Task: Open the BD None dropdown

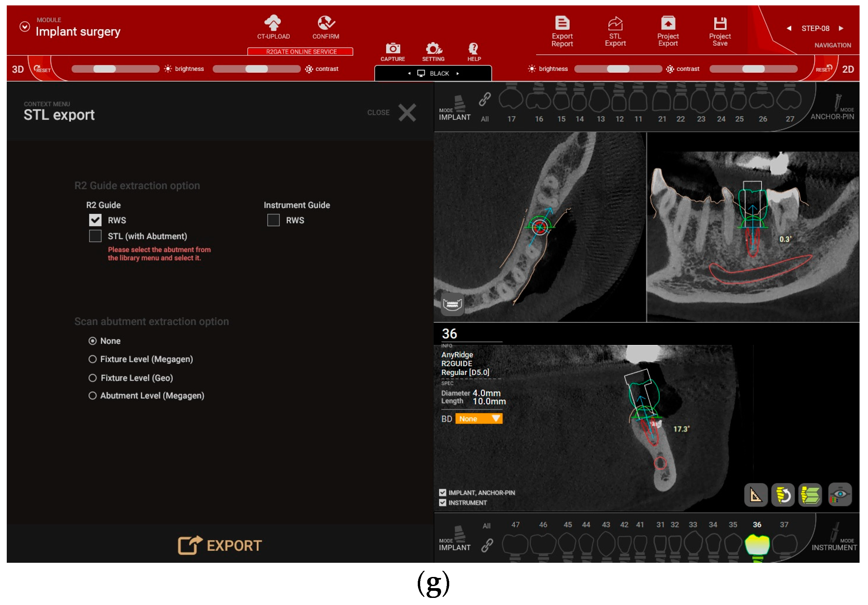Action: tap(479, 419)
